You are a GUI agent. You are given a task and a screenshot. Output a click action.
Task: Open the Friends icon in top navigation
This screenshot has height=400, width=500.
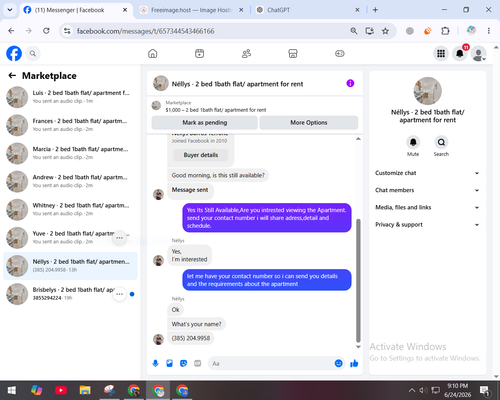pos(246,53)
